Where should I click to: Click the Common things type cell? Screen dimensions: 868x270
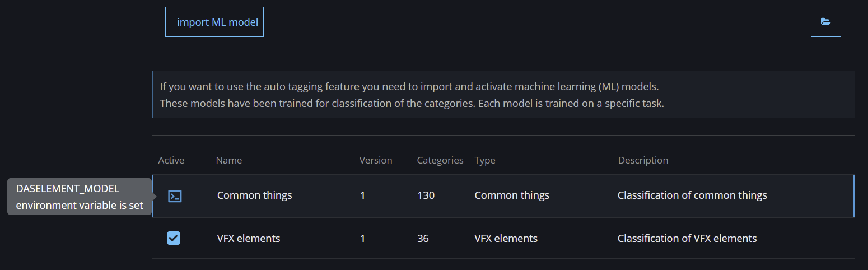pyautogui.click(x=512, y=195)
